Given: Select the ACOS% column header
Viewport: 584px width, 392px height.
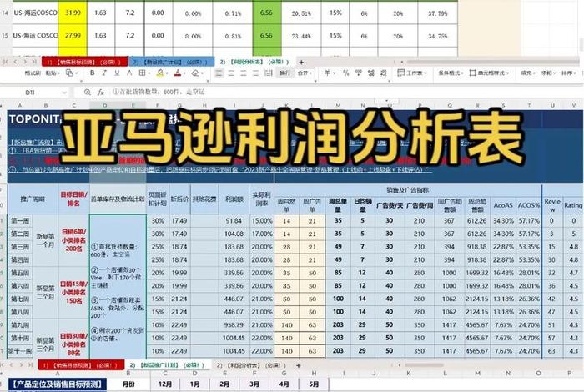Looking at the screenshot, I should tap(528, 205).
